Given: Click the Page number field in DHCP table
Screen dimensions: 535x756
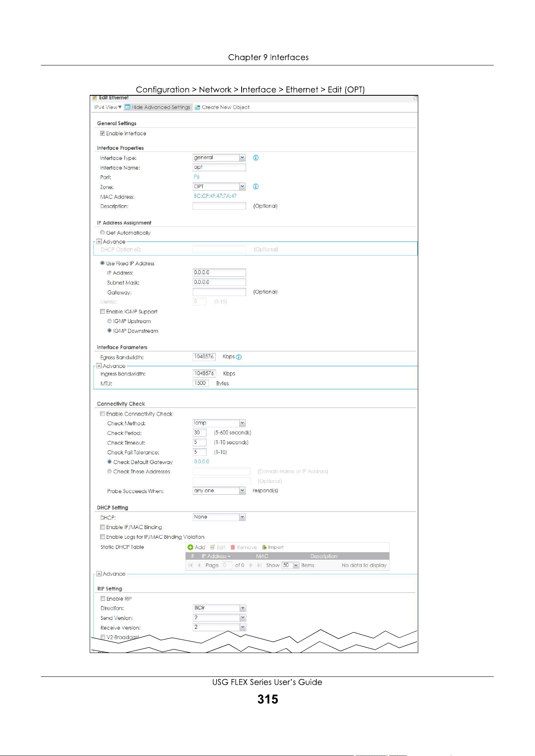Looking at the screenshot, I should 227,565.
